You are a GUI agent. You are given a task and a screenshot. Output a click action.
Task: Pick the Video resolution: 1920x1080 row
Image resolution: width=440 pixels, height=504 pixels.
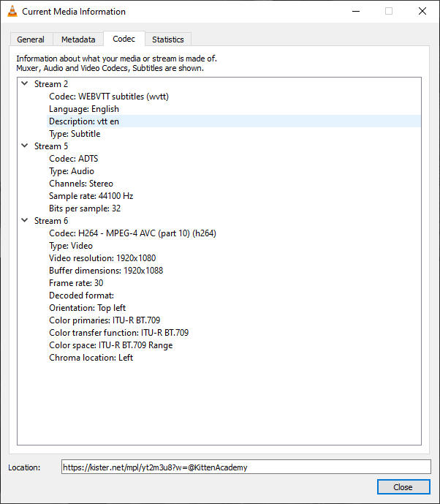(x=102, y=258)
